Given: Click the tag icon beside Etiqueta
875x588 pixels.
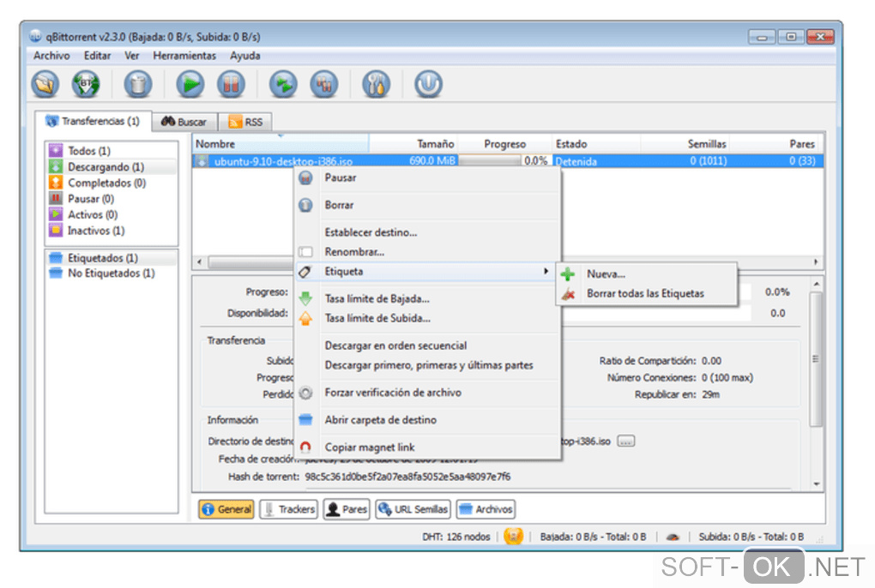Looking at the screenshot, I should tap(305, 272).
